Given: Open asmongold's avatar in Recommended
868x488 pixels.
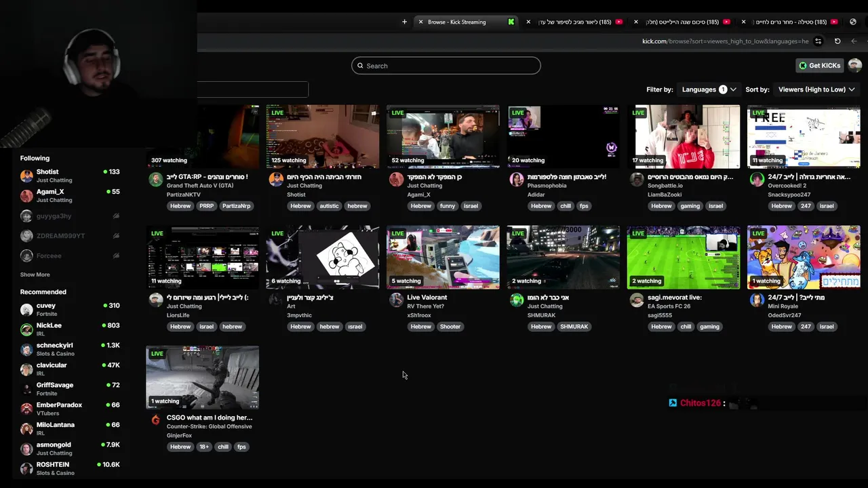Looking at the screenshot, I should click(26, 449).
